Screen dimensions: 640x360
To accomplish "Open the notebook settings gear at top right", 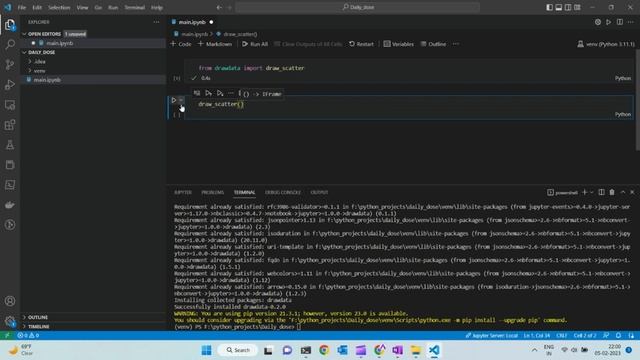I will pyautogui.click(x=598, y=22).
